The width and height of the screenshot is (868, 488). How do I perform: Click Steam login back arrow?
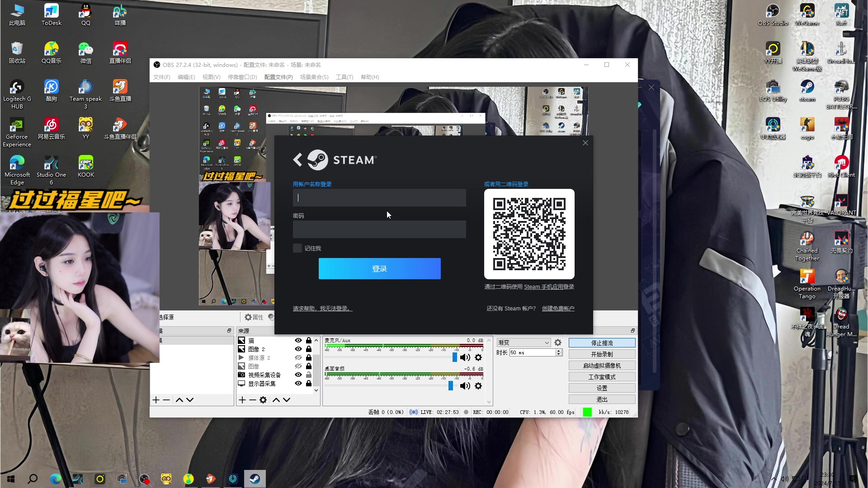point(297,160)
